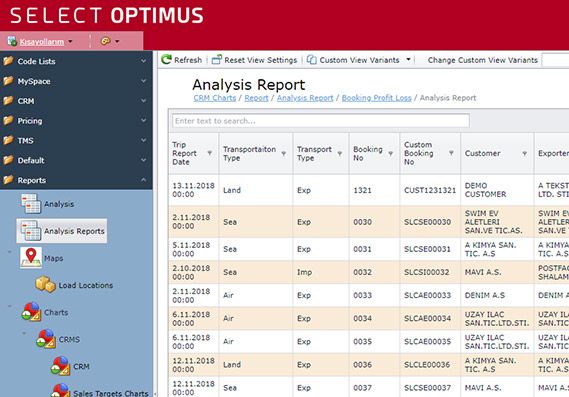The width and height of the screenshot is (569, 397).
Task: Click the Pricing folder icon
Action: 8,120
